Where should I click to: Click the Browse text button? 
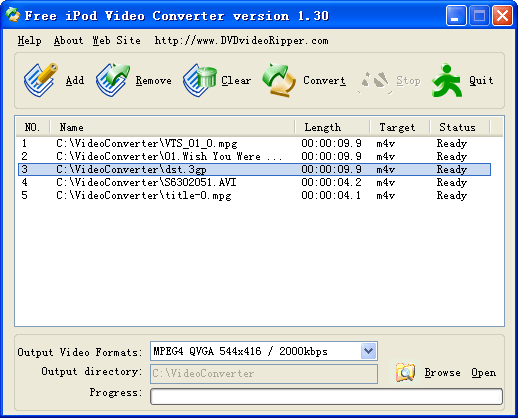(x=442, y=372)
